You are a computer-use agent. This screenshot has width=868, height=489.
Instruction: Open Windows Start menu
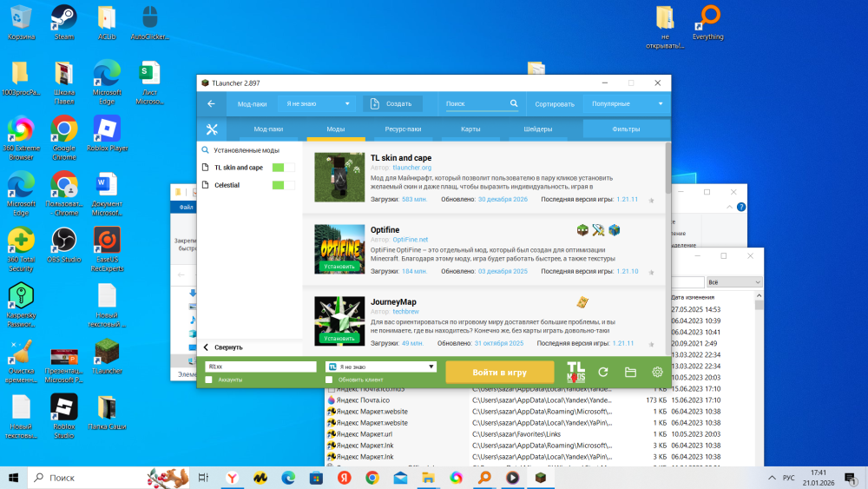pos(13,478)
